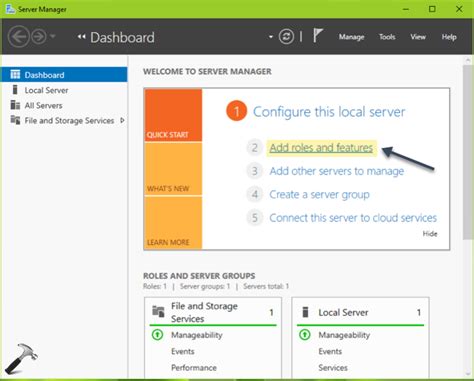Select Local Server in the left pane
The width and height of the screenshot is (474, 381).
pos(64,90)
